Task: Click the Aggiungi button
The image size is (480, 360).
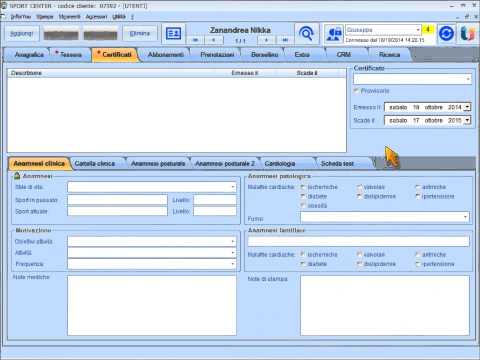Action: (22, 34)
